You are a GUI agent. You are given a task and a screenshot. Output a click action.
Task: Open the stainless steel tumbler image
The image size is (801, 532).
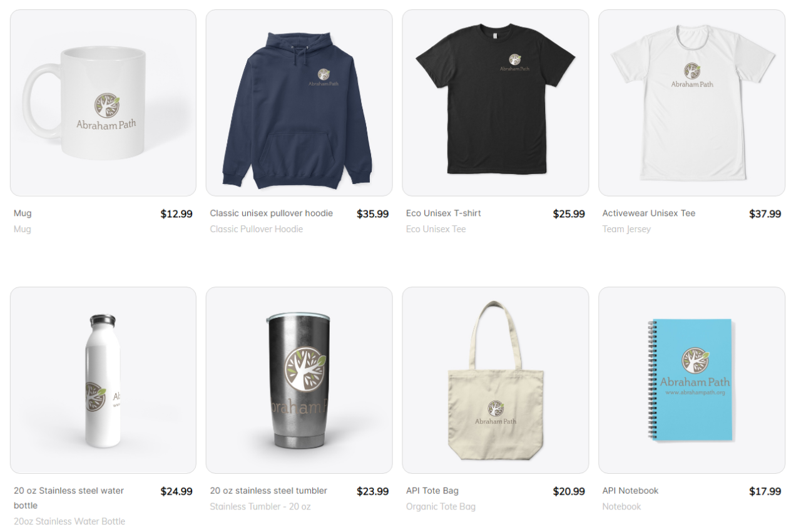tap(299, 380)
